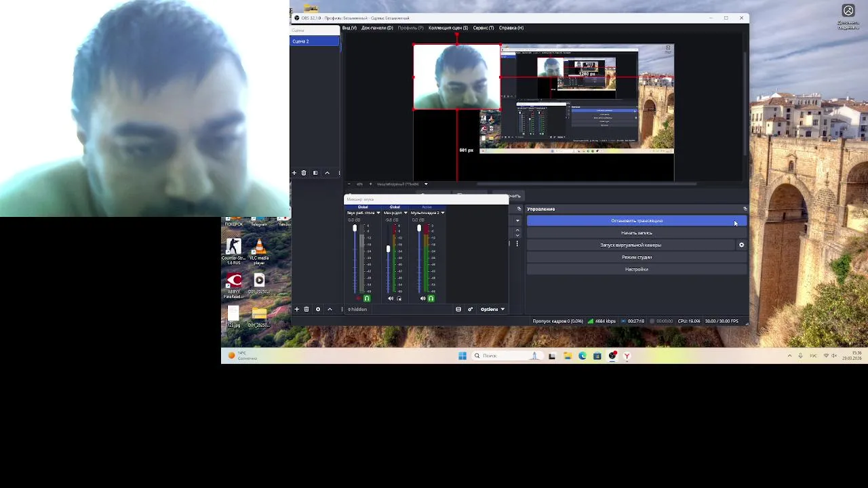This screenshot has width=868, height=488.
Task: Open the Коллекция сцен (S) menu
Action: (x=448, y=28)
